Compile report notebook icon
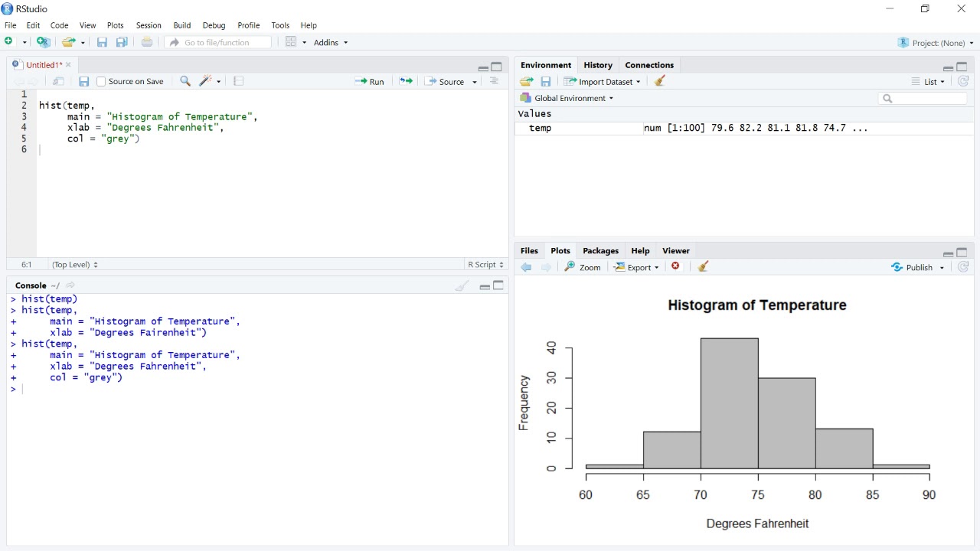The image size is (980, 551). point(239,81)
